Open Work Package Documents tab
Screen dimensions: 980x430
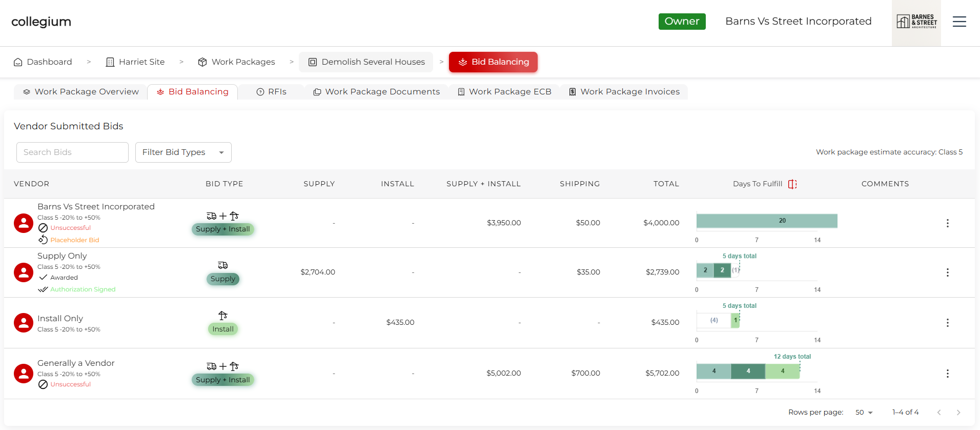click(376, 92)
